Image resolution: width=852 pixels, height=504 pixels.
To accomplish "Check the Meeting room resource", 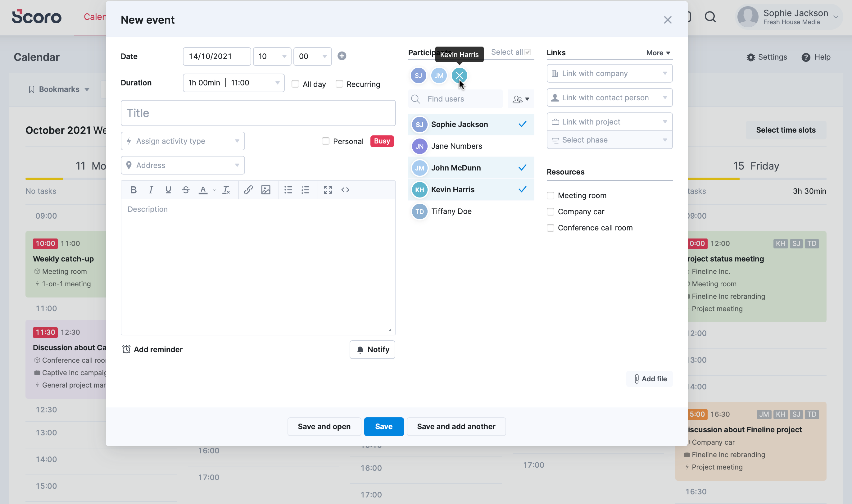I will pyautogui.click(x=551, y=196).
